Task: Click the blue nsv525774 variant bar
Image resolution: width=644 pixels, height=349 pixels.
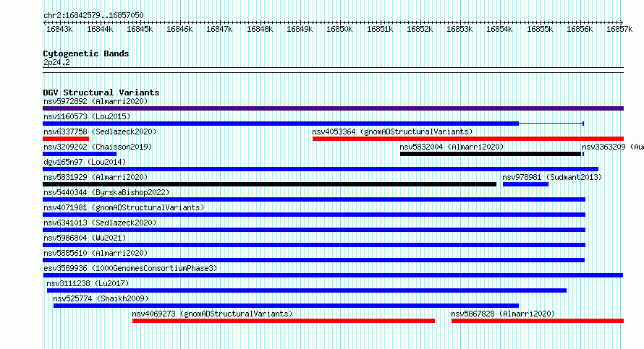Action: 286,306
